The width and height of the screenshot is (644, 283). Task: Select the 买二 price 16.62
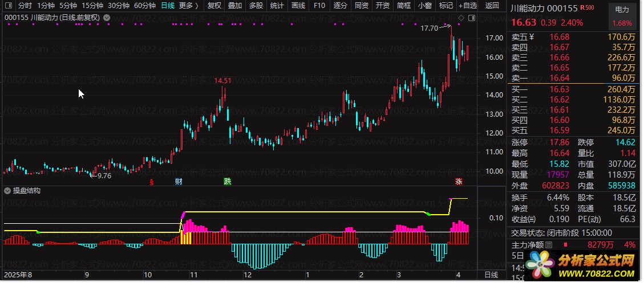point(560,100)
